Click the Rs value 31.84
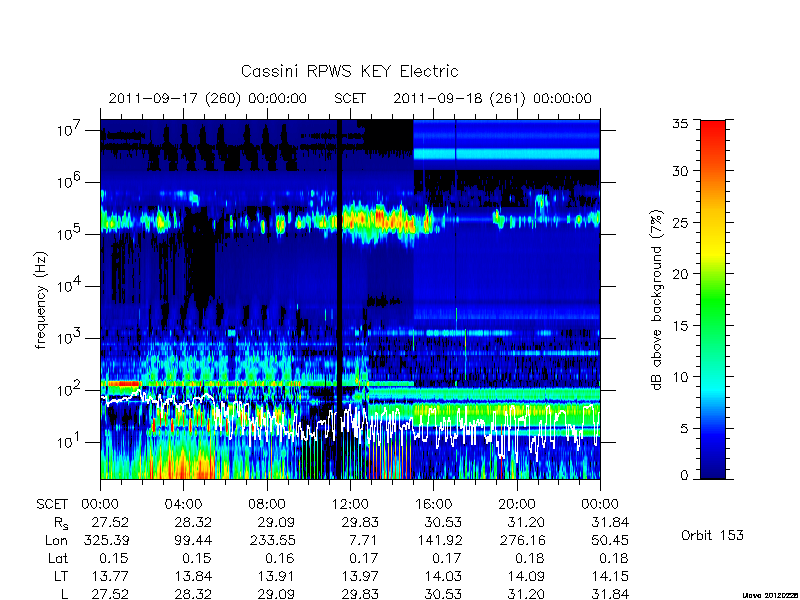The width and height of the screenshot is (800, 600). click(610, 522)
